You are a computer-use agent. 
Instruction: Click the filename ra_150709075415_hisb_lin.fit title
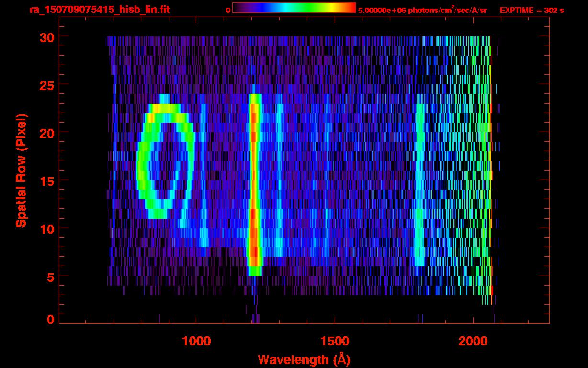point(99,10)
